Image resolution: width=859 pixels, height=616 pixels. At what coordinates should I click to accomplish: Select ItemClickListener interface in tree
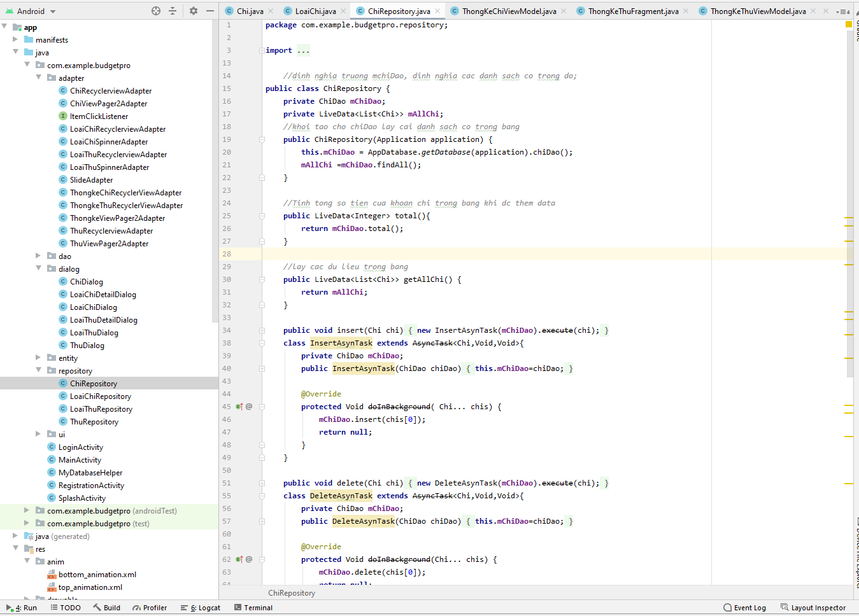click(x=99, y=116)
